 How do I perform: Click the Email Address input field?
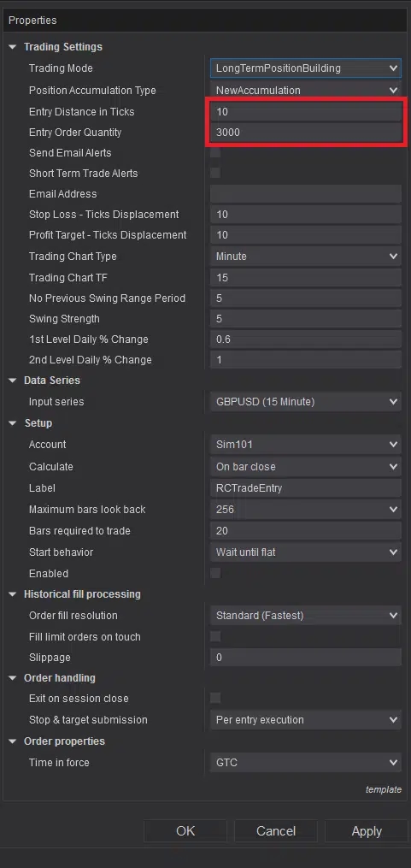305,194
